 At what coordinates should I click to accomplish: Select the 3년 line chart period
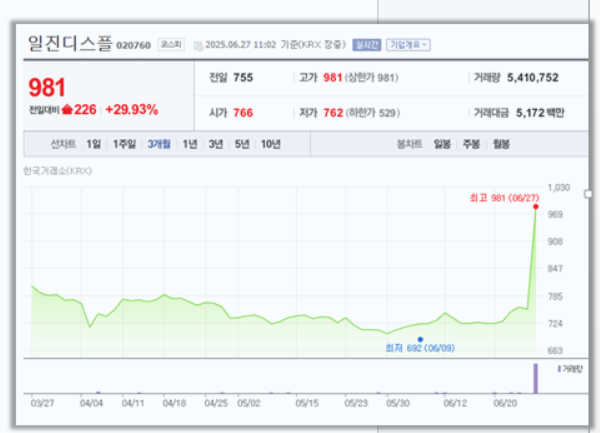click(x=216, y=144)
